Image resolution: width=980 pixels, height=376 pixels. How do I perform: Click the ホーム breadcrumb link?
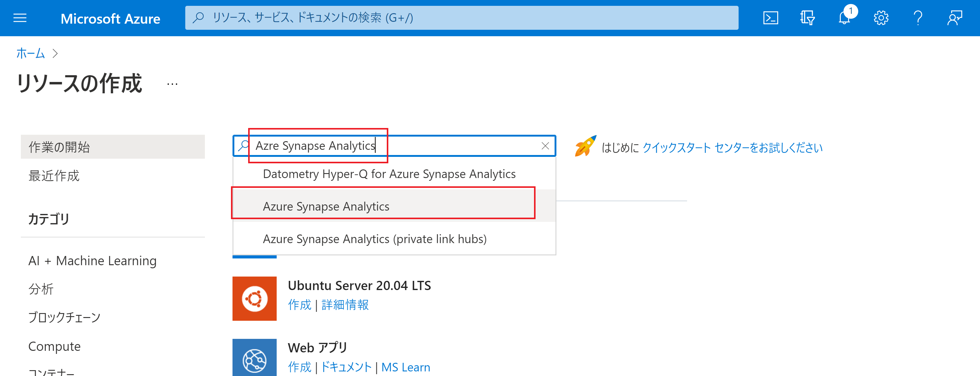pos(30,53)
